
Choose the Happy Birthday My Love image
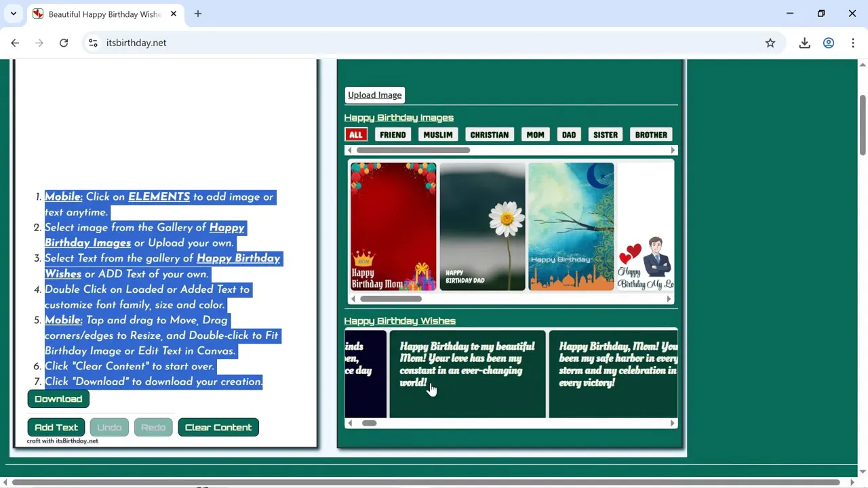click(646, 226)
